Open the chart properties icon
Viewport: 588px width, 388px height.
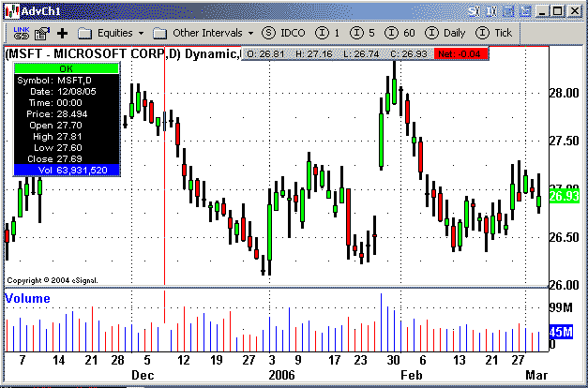tap(41, 33)
